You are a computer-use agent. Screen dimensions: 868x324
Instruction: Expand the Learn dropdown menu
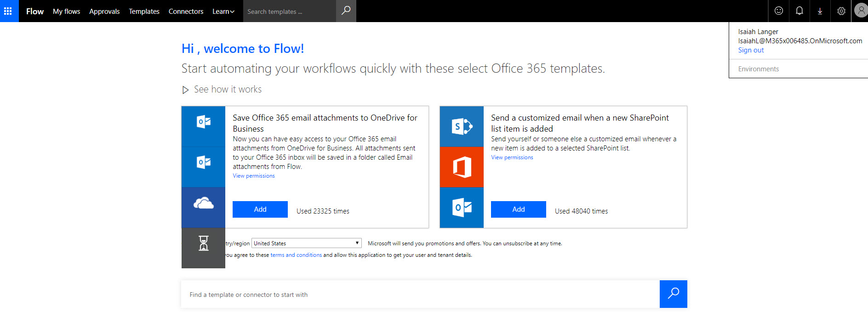(x=223, y=12)
